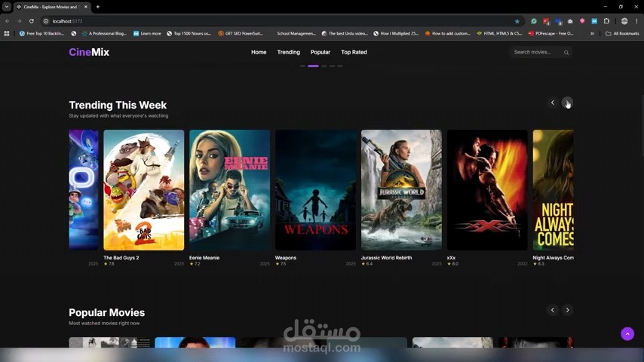Open the Night Always Comes poster
The image size is (644, 362).
tap(554, 190)
